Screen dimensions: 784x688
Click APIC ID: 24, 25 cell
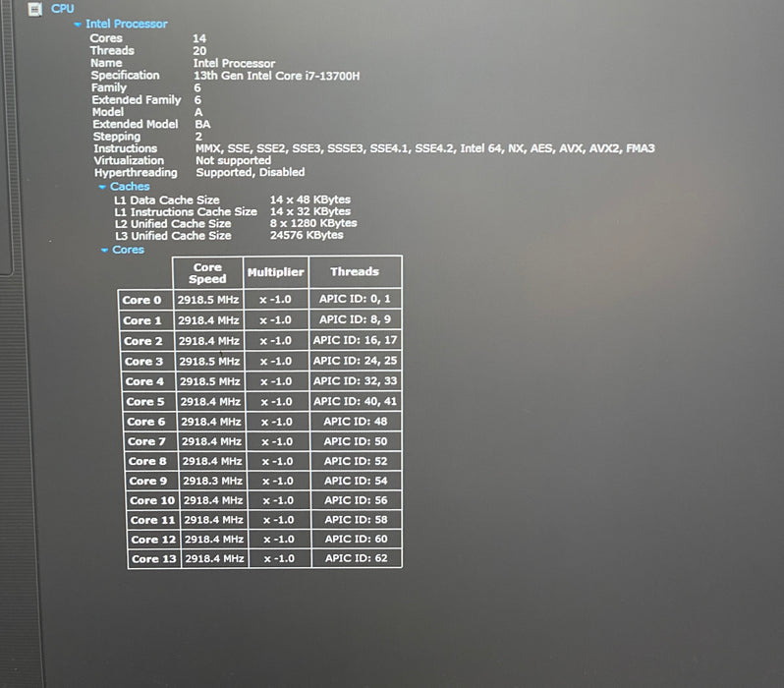pyautogui.click(x=355, y=361)
